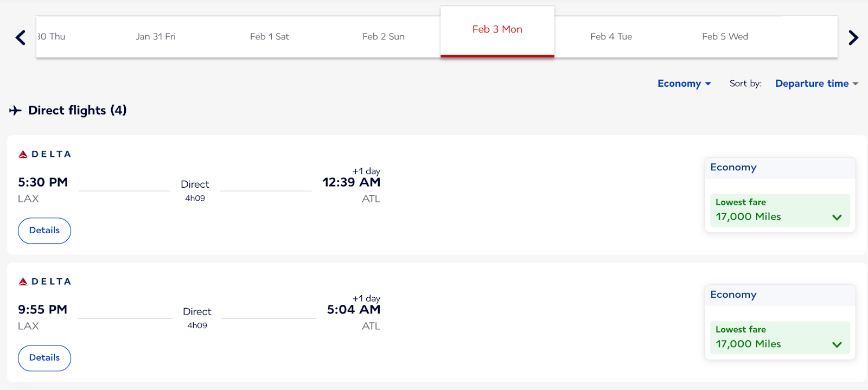Click the Delta logo on 5:30 PM flight

pos(45,154)
